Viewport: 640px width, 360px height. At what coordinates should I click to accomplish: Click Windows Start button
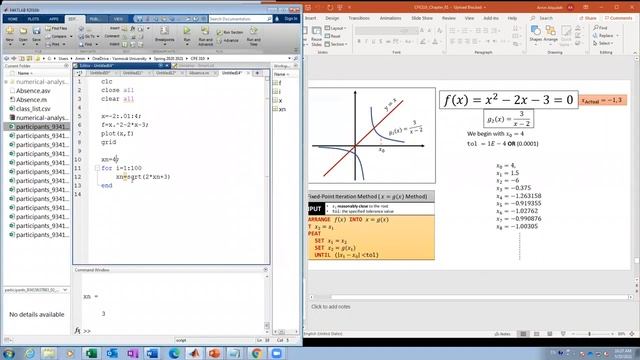pos(8,353)
